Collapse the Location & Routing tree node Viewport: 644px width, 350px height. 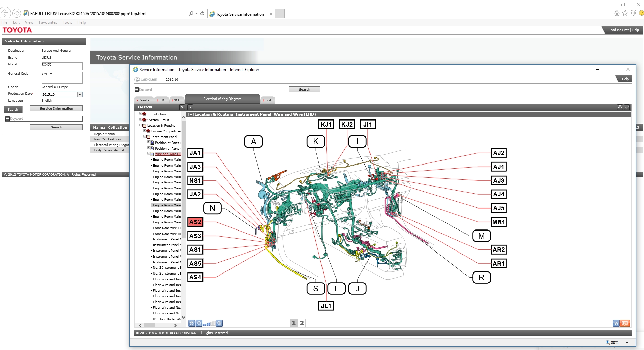point(141,125)
